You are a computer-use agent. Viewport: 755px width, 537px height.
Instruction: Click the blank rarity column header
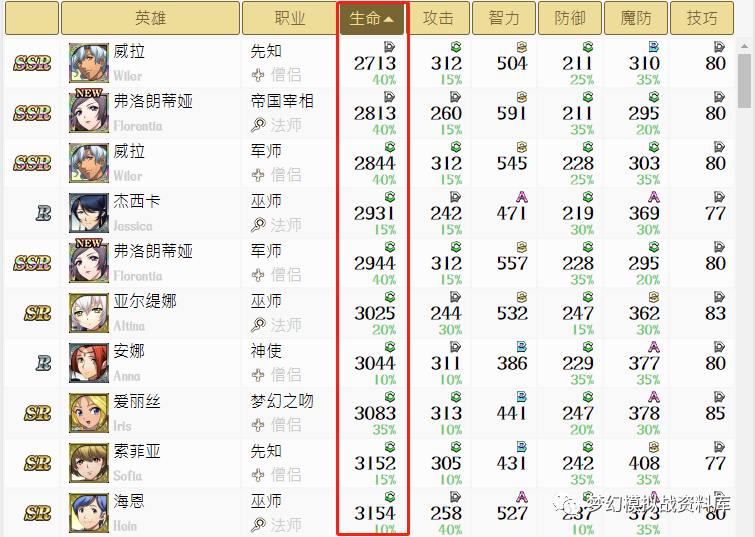coord(32,18)
